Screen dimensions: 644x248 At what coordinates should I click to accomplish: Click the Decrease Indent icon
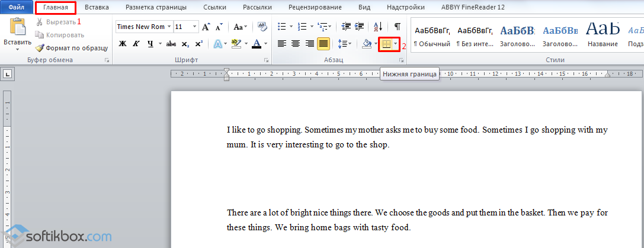346,27
